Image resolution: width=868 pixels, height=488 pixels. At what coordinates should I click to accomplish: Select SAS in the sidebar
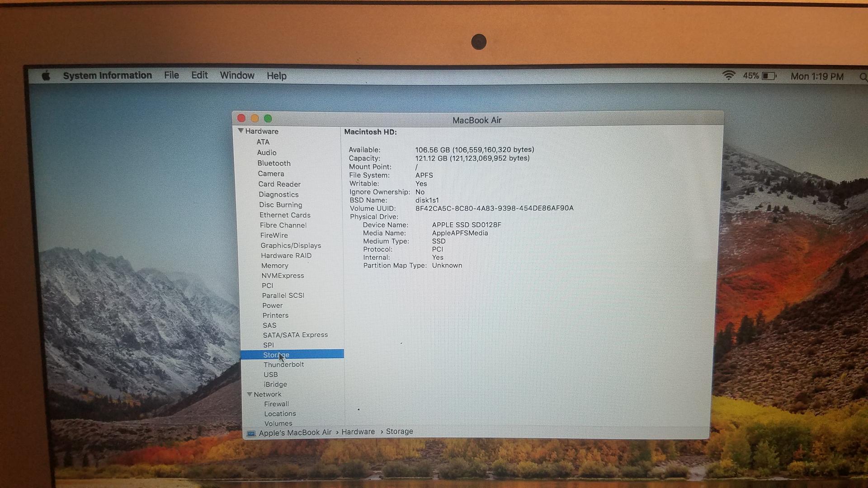pyautogui.click(x=269, y=325)
